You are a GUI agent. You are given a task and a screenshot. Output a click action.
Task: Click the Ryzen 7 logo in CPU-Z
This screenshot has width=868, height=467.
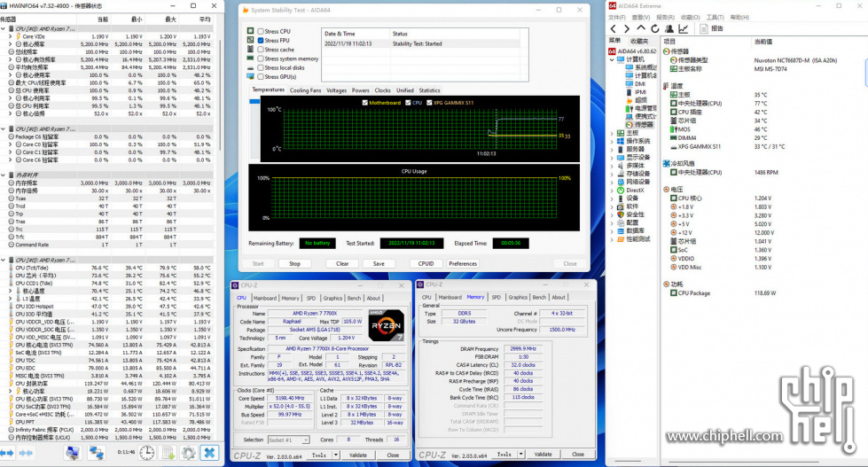386,325
